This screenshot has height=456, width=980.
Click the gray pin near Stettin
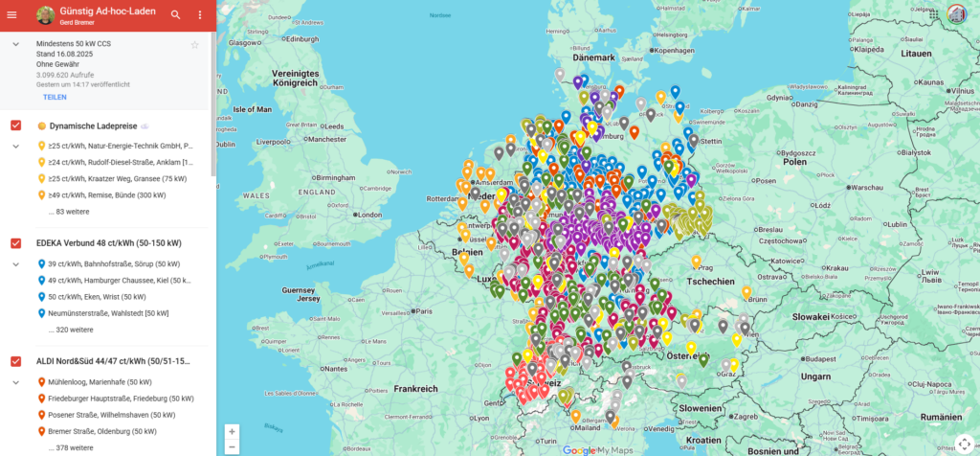[693, 140]
